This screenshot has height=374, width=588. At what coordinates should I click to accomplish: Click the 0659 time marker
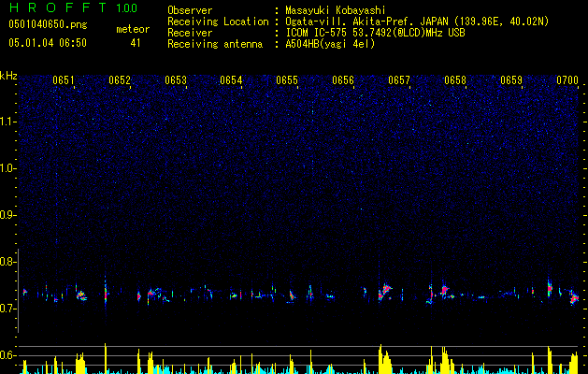(x=511, y=80)
